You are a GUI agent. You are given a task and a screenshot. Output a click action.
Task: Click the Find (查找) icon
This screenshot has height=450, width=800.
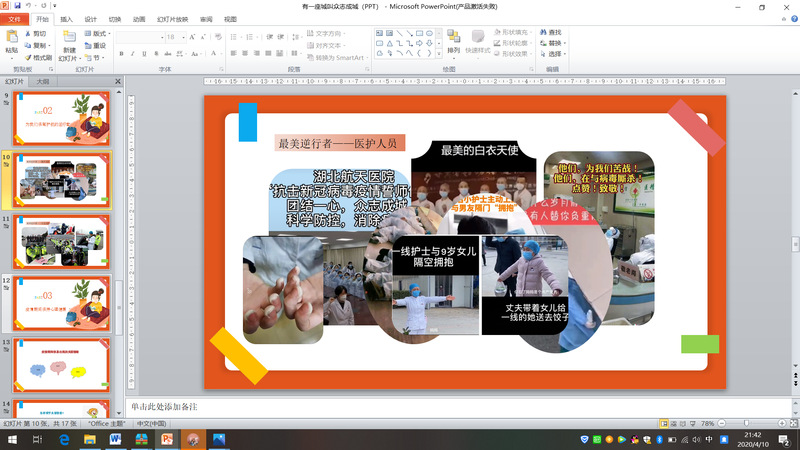tap(550, 32)
